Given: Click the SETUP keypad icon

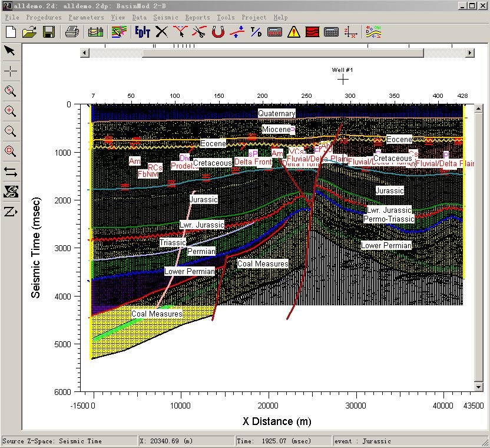Looking at the screenshot, I should coord(274,32).
